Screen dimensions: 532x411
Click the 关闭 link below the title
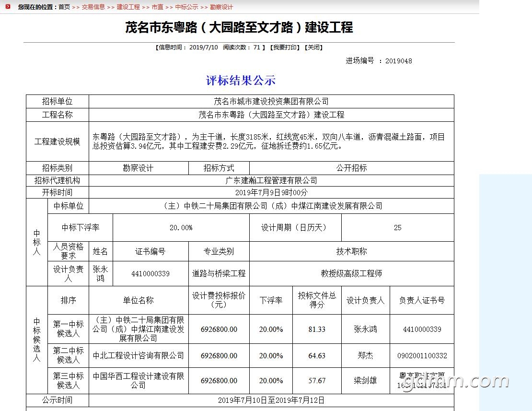[313, 47]
